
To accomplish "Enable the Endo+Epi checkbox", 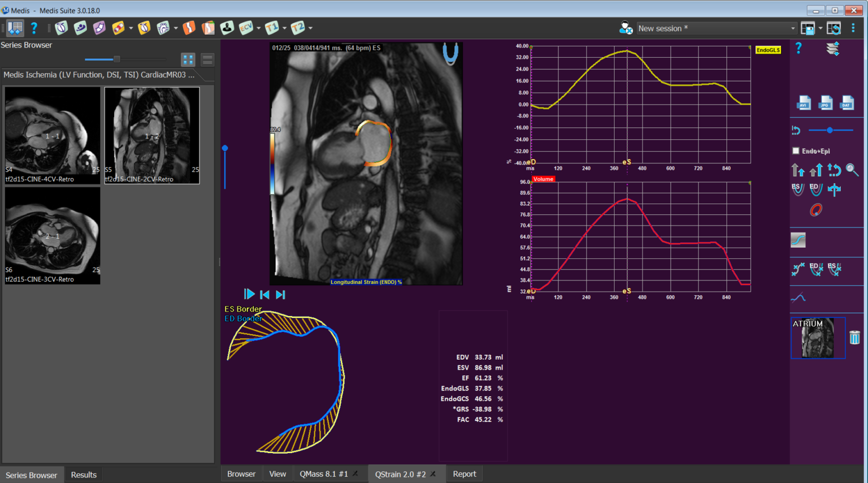I will click(x=796, y=151).
